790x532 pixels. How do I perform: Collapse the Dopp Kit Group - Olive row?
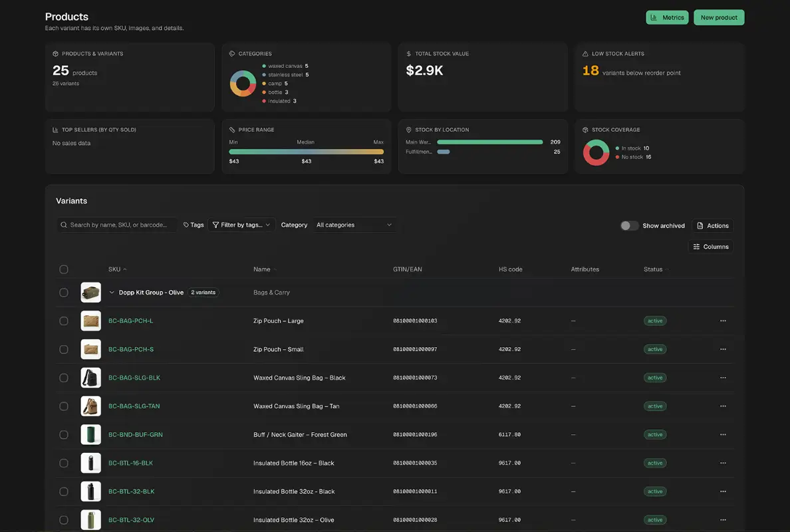pos(112,292)
